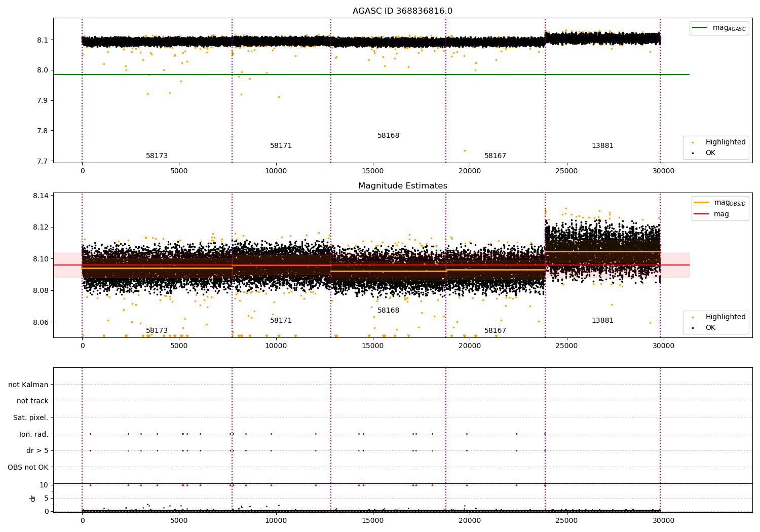
Task: Click the 'Sat. pixel.' row label
Action: pos(31,418)
